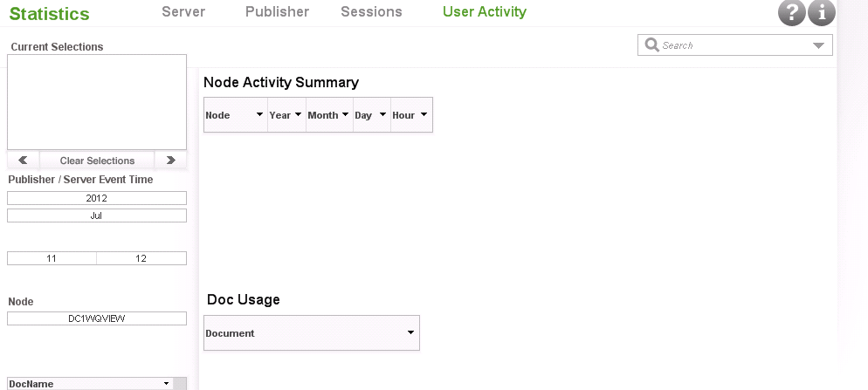Open the Day column dropdown

382,115
